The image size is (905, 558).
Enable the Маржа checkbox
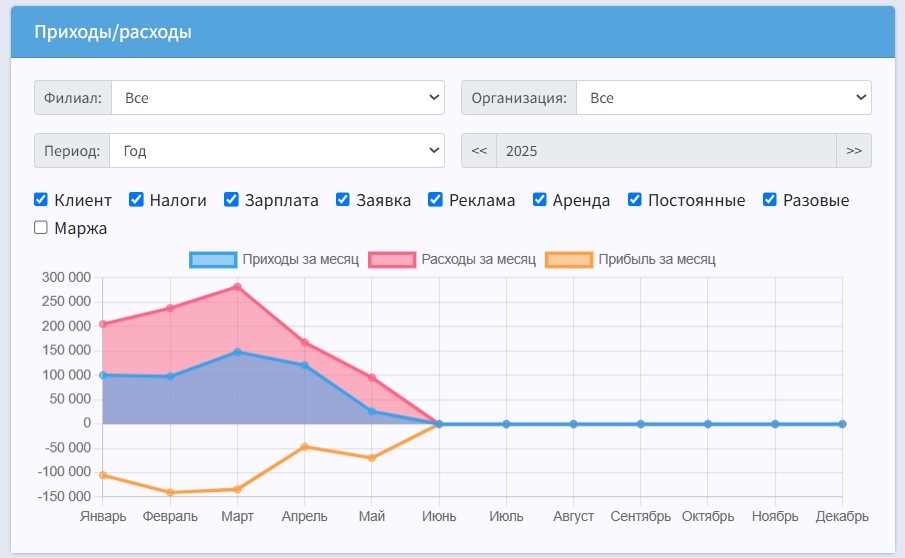pyautogui.click(x=41, y=227)
